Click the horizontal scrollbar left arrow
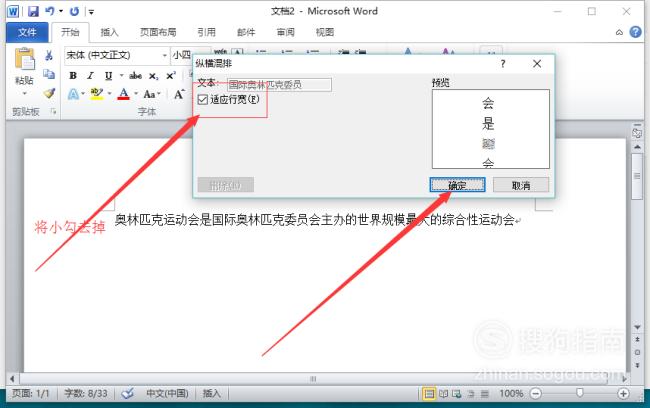650x408 pixels. 12,379
